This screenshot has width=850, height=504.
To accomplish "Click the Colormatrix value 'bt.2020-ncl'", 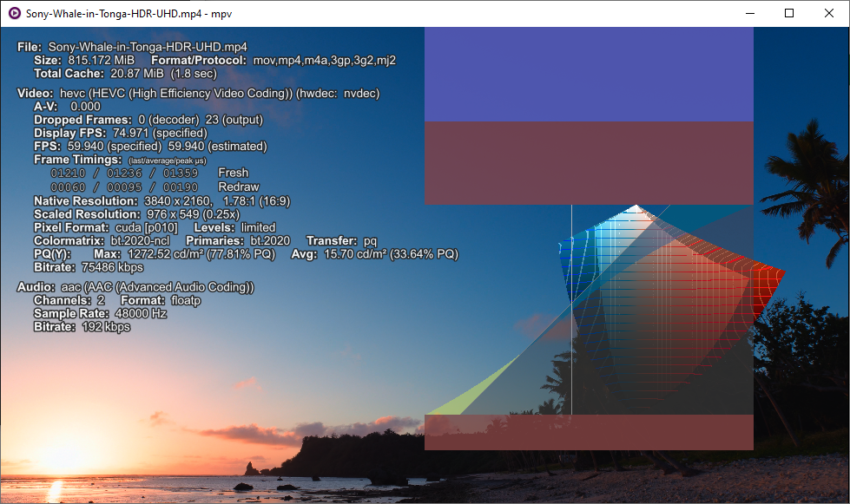I will click(140, 241).
